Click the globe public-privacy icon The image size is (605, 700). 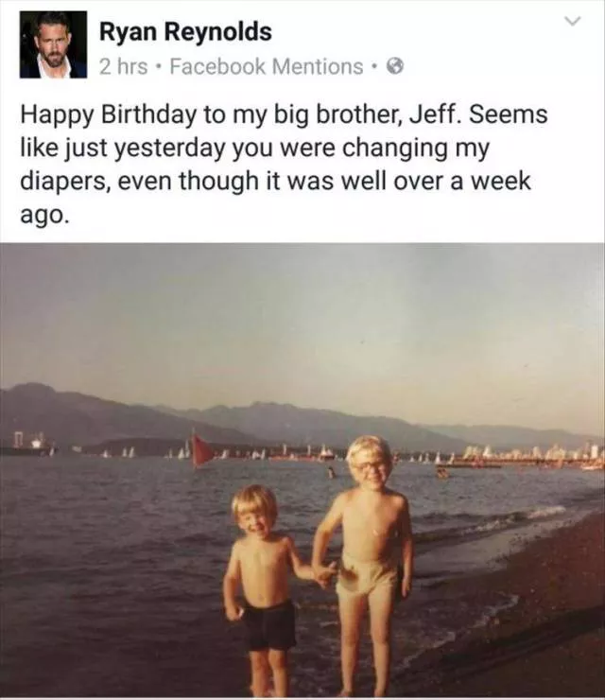(x=395, y=67)
